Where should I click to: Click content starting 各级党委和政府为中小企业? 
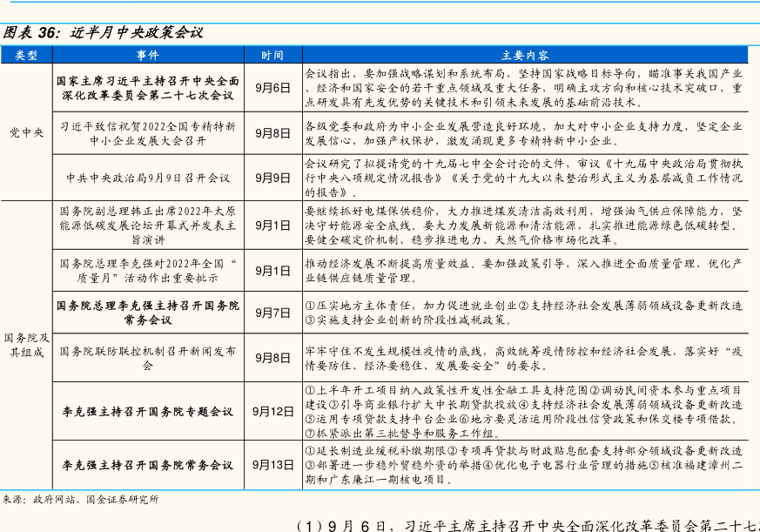coord(523,133)
